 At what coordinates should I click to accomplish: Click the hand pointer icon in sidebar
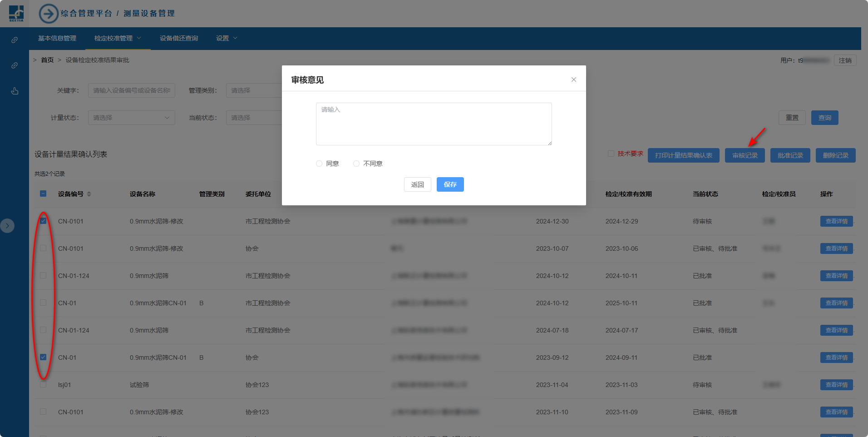[x=15, y=91]
